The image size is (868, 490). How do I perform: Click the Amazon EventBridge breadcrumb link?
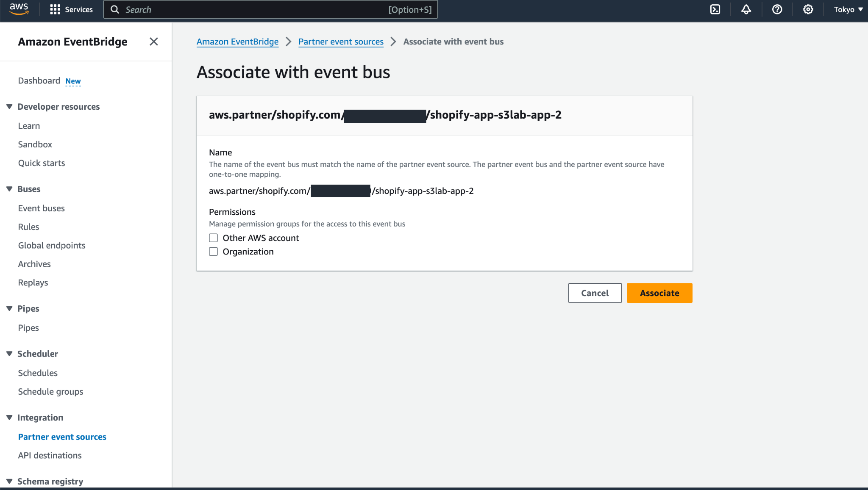tap(238, 42)
